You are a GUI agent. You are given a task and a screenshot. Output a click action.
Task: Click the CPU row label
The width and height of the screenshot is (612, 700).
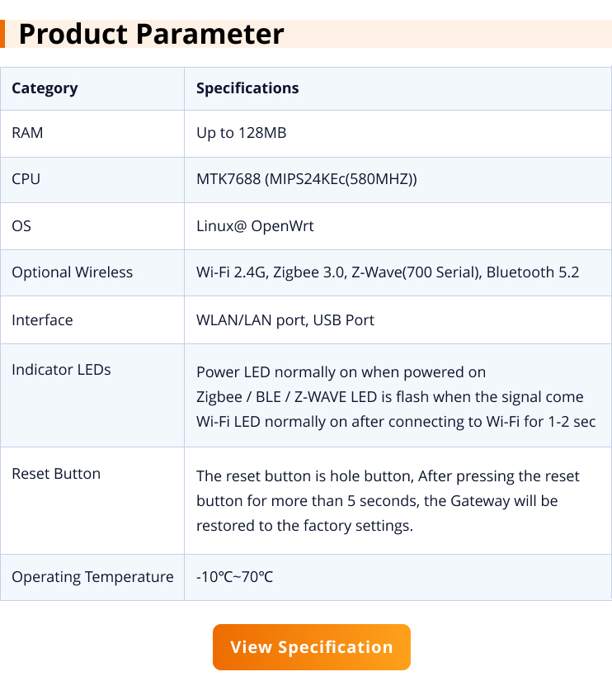click(26, 179)
